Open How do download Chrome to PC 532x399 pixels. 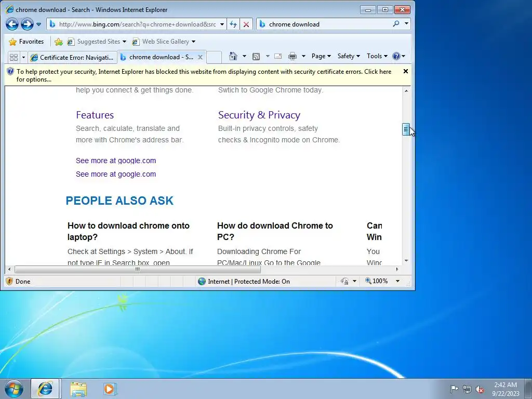275,231
